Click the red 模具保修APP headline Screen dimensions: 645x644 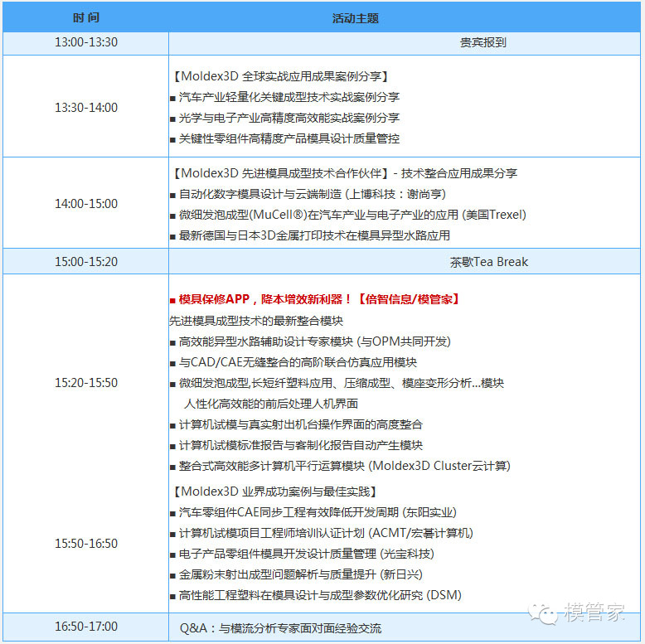(x=316, y=299)
